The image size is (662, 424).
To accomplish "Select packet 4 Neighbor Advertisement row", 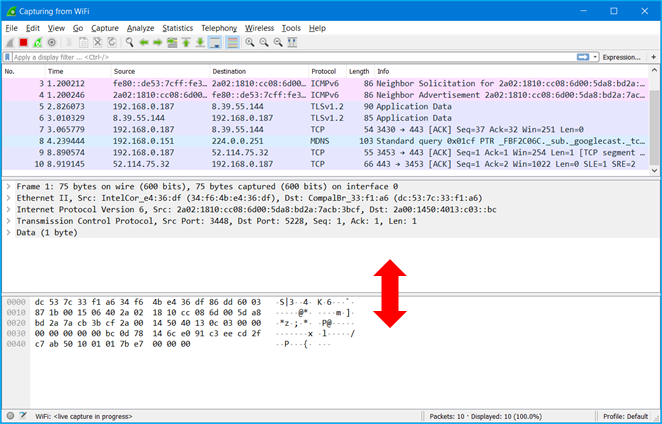I will (326, 95).
